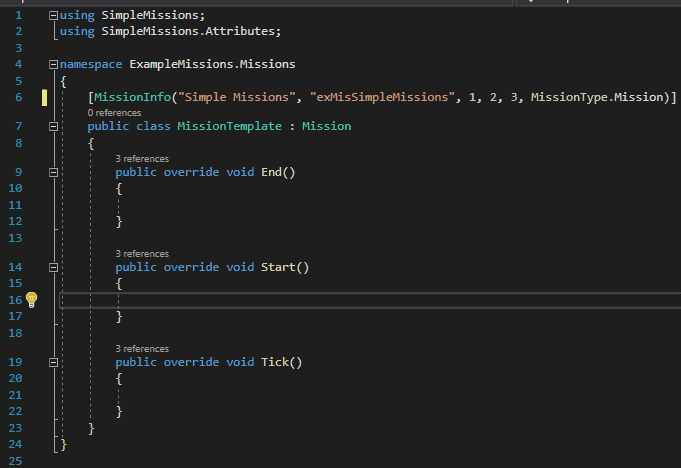Click the "exMisSimpleMissions" string literal
681x468 pixels.
click(382, 97)
